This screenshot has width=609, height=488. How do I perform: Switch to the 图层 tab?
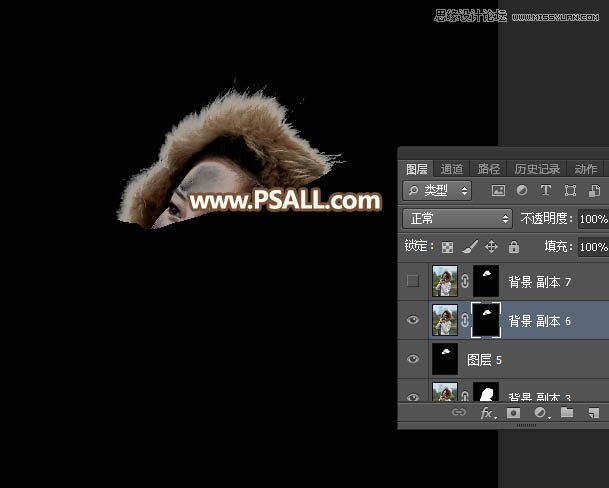click(x=416, y=169)
